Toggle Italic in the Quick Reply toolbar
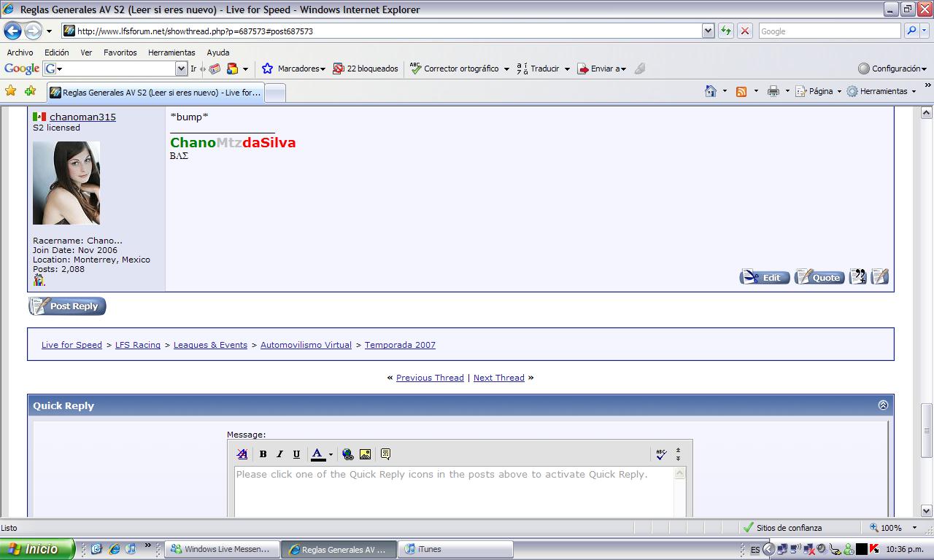The height and width of the screenshot is (560, 934). pos(279,454)
